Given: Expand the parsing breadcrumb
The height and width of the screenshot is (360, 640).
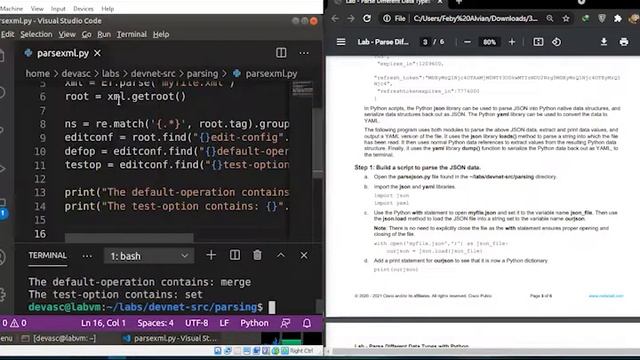Looking at the screenshot, I should [x=202, y=73].
